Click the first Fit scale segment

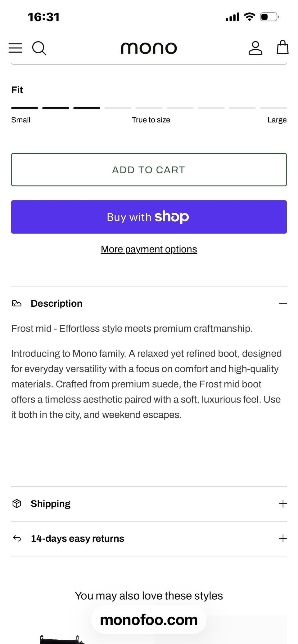[x=25, y=108]
